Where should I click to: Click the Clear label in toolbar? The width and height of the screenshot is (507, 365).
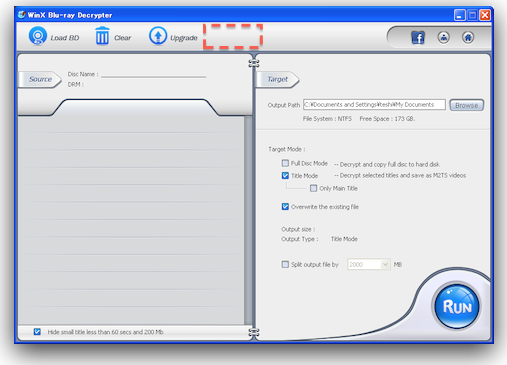click(x=122, y=38)
